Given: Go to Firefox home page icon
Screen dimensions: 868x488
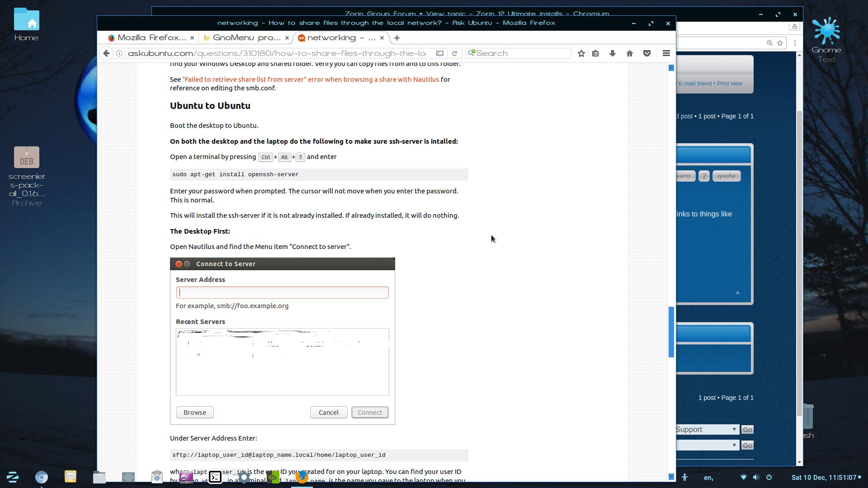Looking at the screenshot, I should tap(630, 53).
